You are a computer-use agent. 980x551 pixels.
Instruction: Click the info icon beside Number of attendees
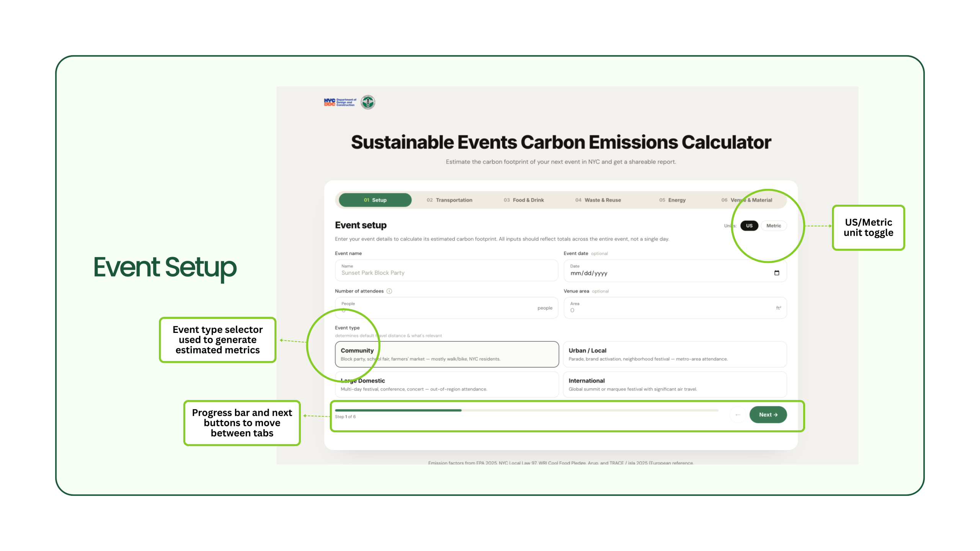coord(389,291)
